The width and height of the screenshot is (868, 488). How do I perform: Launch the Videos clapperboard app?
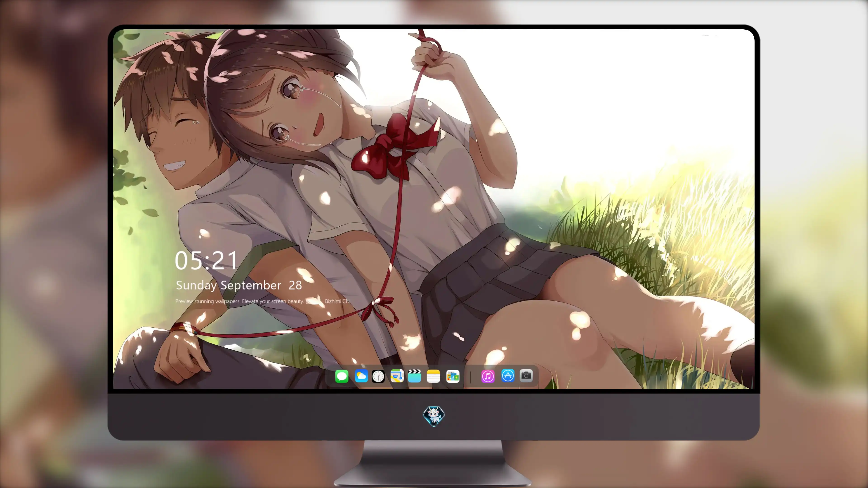click(x=415, y=376)
